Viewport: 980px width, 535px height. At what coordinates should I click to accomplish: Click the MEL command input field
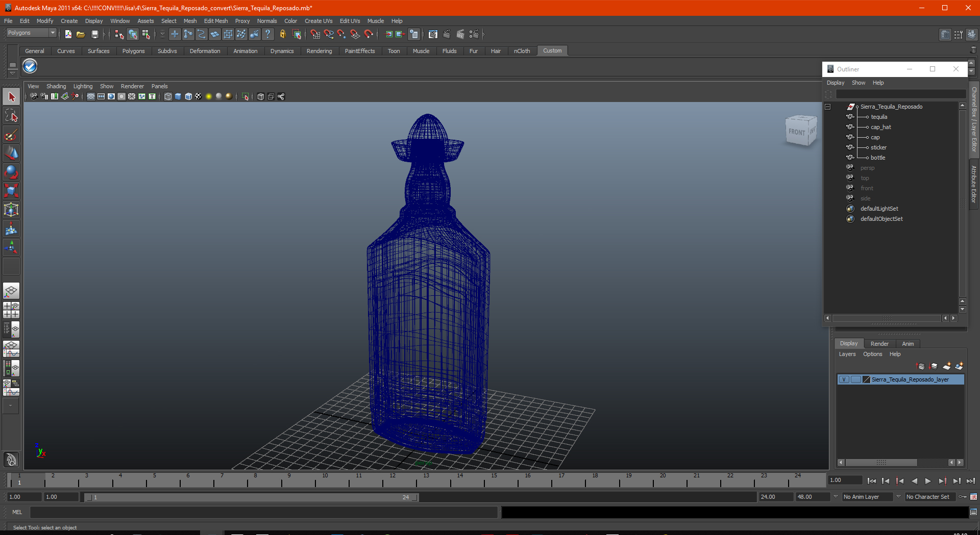[264, 512]
